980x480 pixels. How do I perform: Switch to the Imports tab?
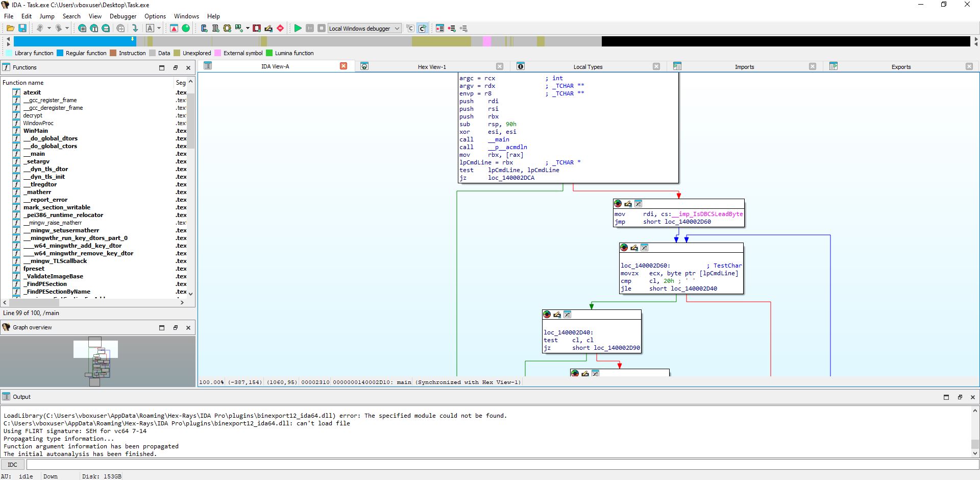(x=744, y=66)
